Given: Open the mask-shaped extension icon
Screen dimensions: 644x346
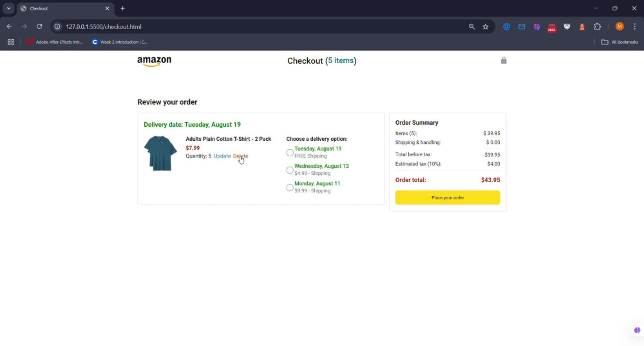Looking at the screenshot, I should 567,26.
